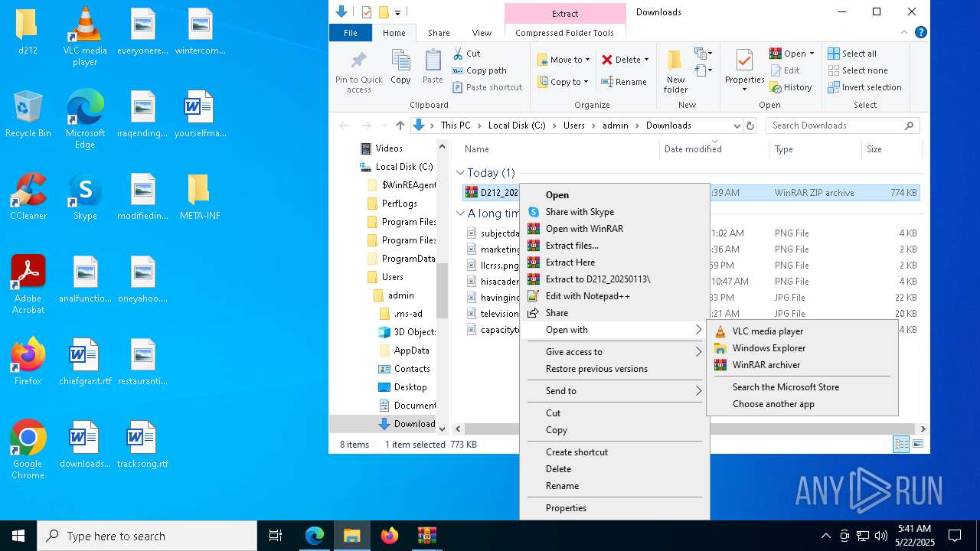Choose Properties in the context menu
980x551 pixels.
(x=614, y=508)
